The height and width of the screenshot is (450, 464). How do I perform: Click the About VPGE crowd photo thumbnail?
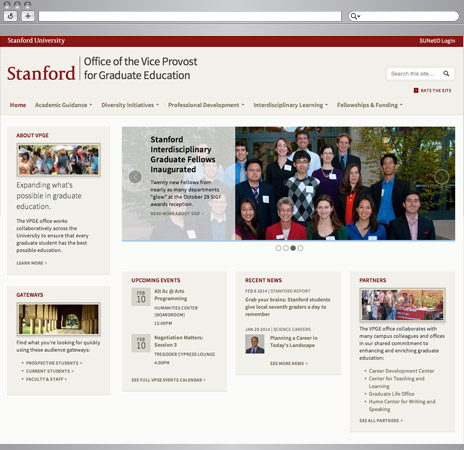59,160
